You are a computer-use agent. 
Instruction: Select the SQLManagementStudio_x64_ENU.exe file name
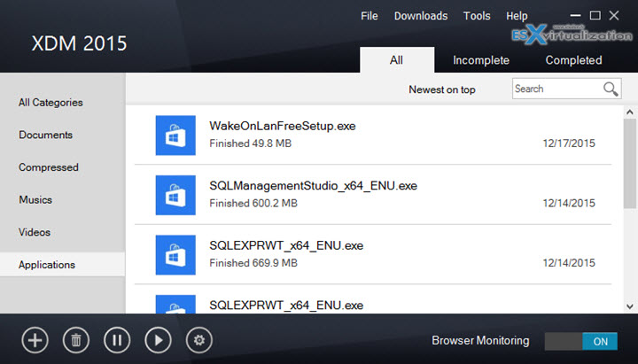[314, 186]
